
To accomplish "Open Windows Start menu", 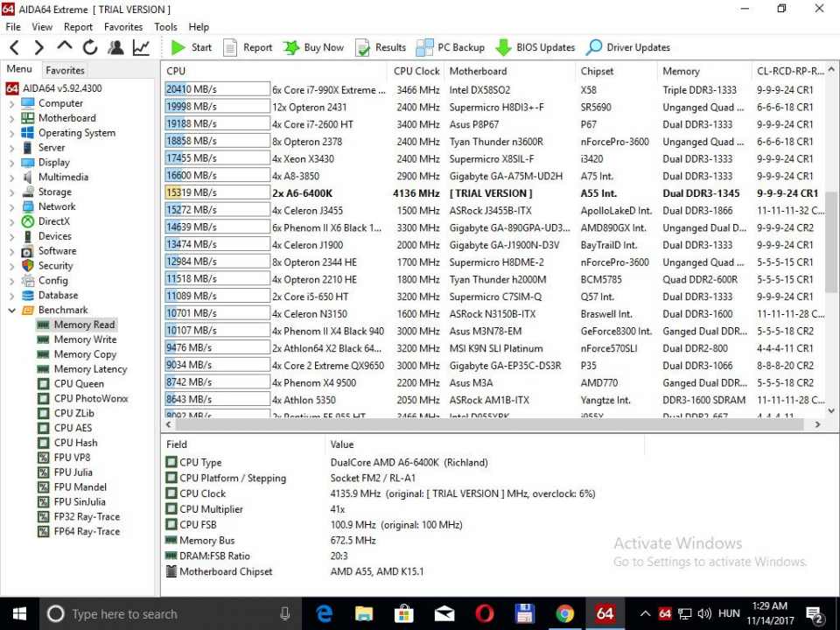I will (x=19, y=614).
